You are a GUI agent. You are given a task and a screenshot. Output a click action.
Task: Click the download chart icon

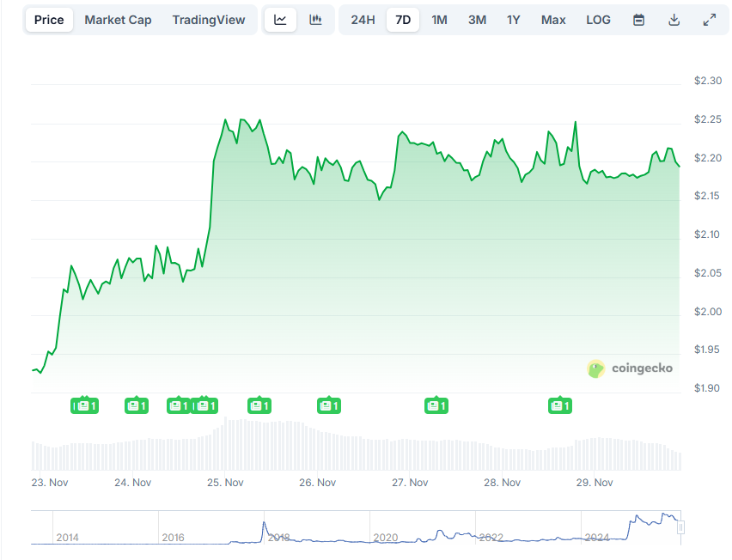(x=675, y=19)
